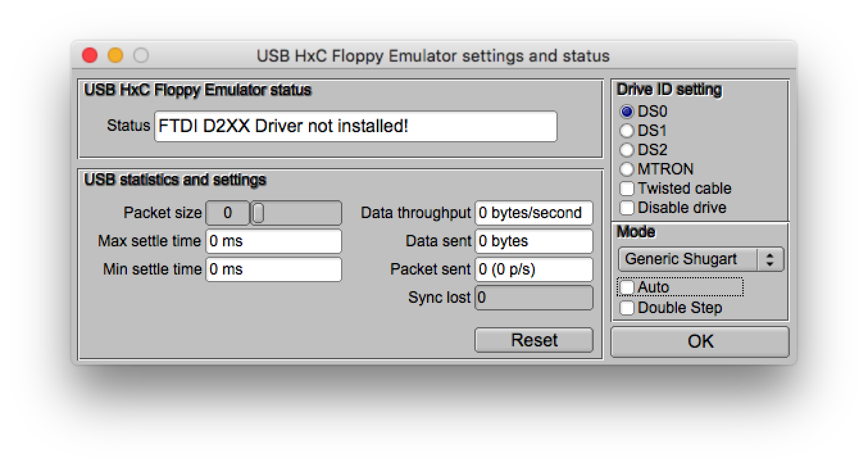Select the MTRON drive option

(x=626, y=169)
